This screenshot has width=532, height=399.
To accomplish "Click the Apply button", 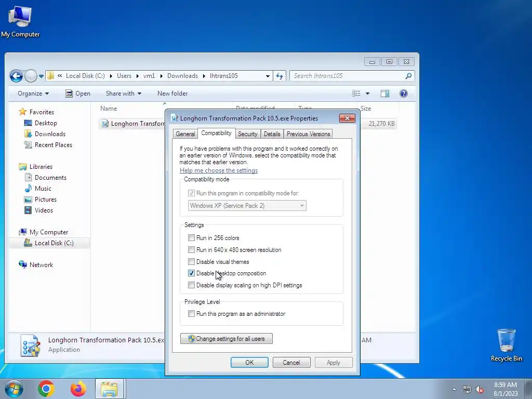I will point(334,362).
